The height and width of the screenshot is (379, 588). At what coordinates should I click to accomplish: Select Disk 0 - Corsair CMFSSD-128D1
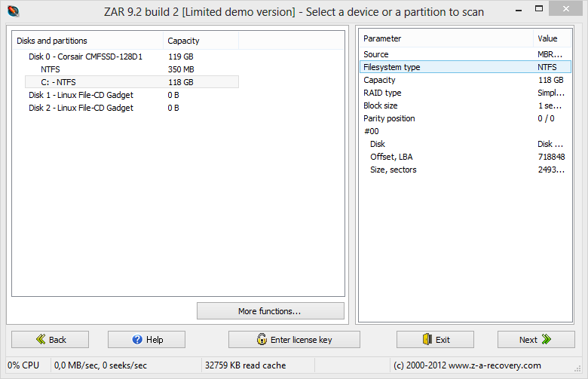[85, 57]
